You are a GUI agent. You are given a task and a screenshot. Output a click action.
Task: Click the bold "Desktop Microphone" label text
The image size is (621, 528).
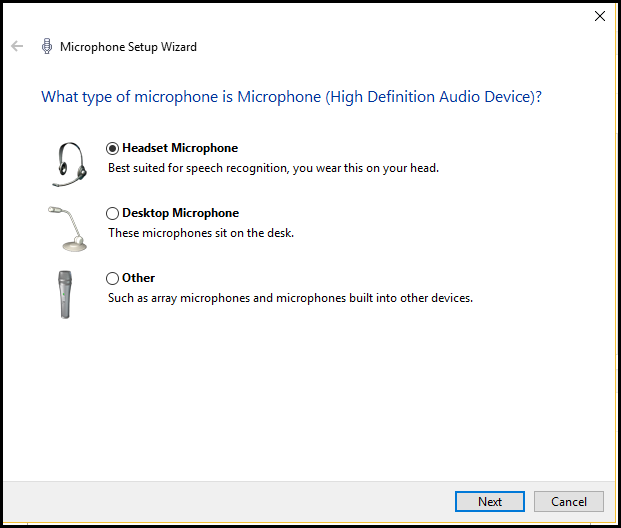180,213
